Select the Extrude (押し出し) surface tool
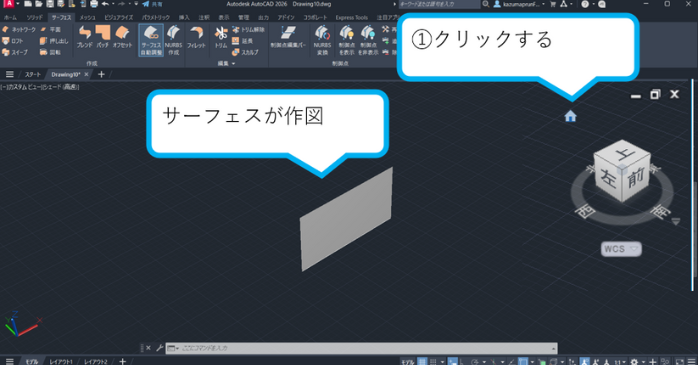The height and width of the screenshot is (365, 698). click(54, 41)
